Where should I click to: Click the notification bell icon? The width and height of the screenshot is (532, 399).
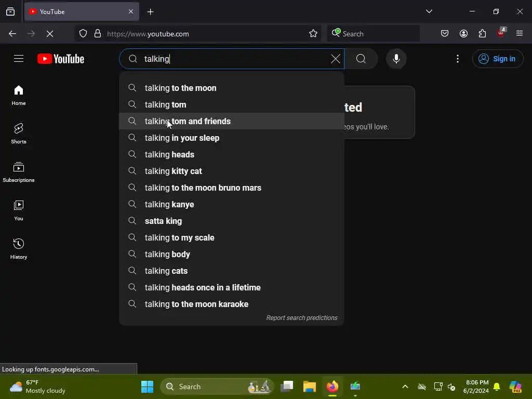pyautogui.click(x=497, y=387)
